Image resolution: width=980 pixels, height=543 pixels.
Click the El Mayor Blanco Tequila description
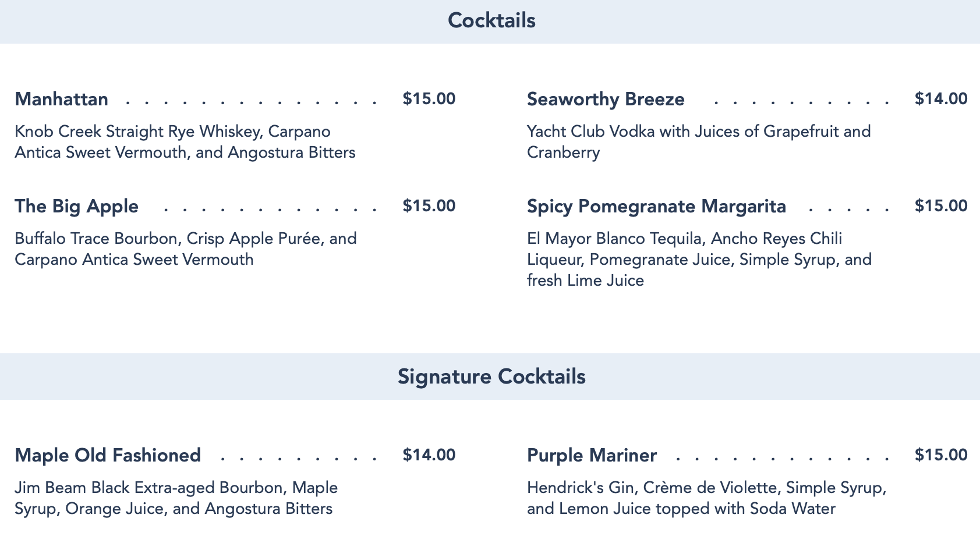699,260
